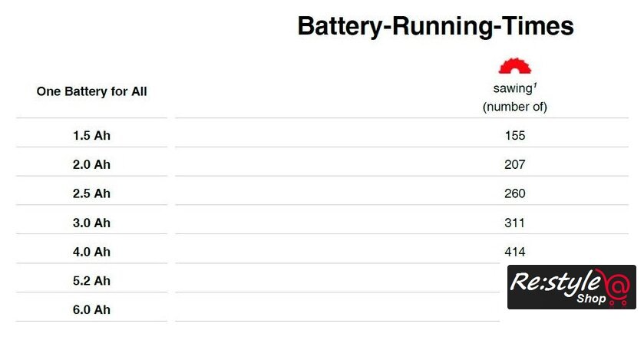
Task: Click the sawing value 207
Action: [514, 164]
